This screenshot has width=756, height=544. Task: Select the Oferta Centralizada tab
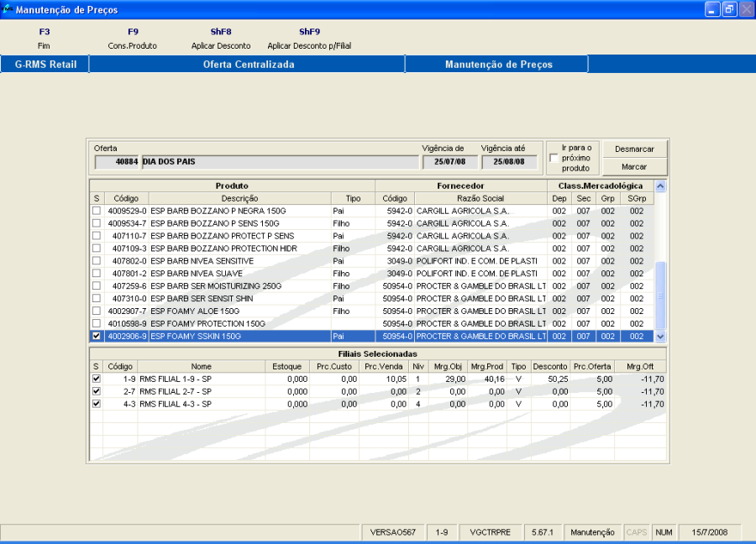(x=248, y=65)
